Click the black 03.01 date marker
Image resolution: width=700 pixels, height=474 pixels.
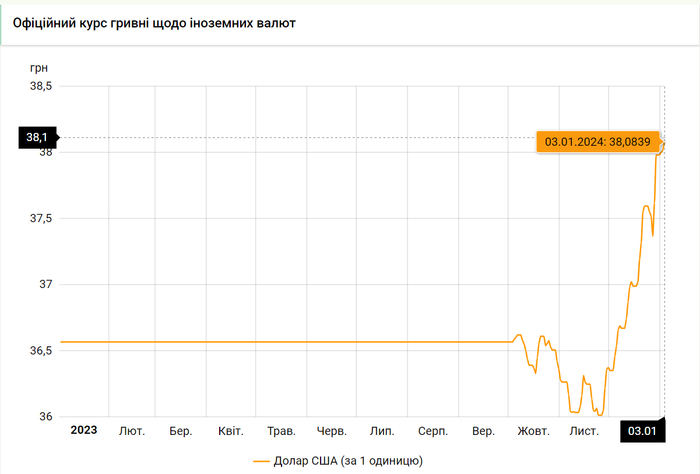click(x=641, y=431)
